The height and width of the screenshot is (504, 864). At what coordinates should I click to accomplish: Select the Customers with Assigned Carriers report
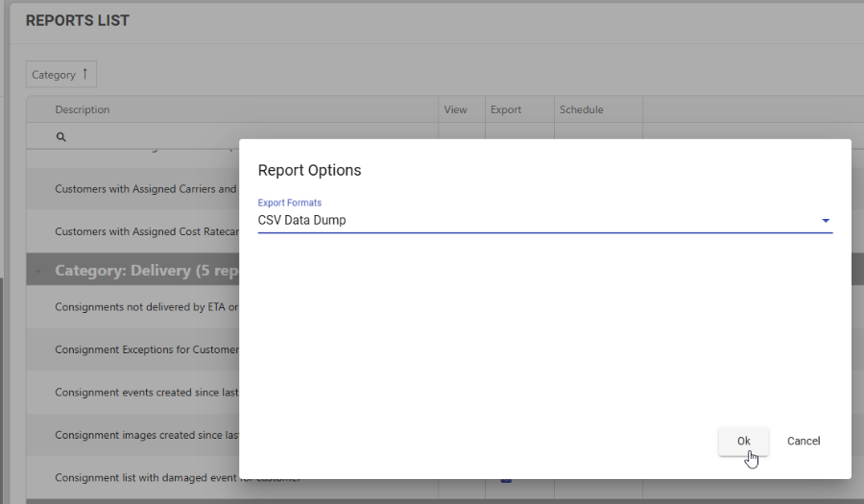point(144,189)
